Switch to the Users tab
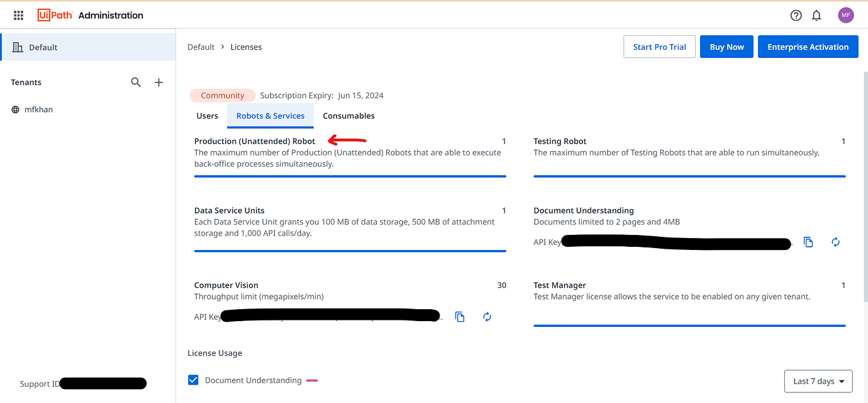Screen dimensions: 868x403 [207, 115]
